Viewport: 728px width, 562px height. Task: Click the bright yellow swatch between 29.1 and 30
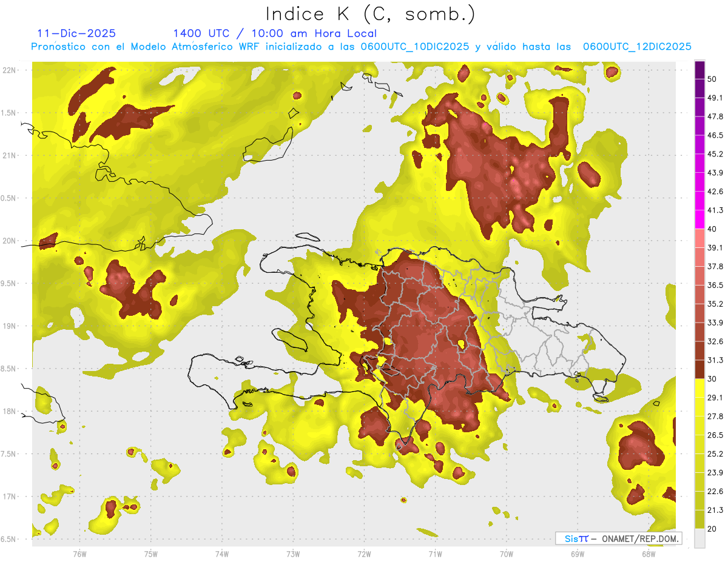click(x=699, y=388)
